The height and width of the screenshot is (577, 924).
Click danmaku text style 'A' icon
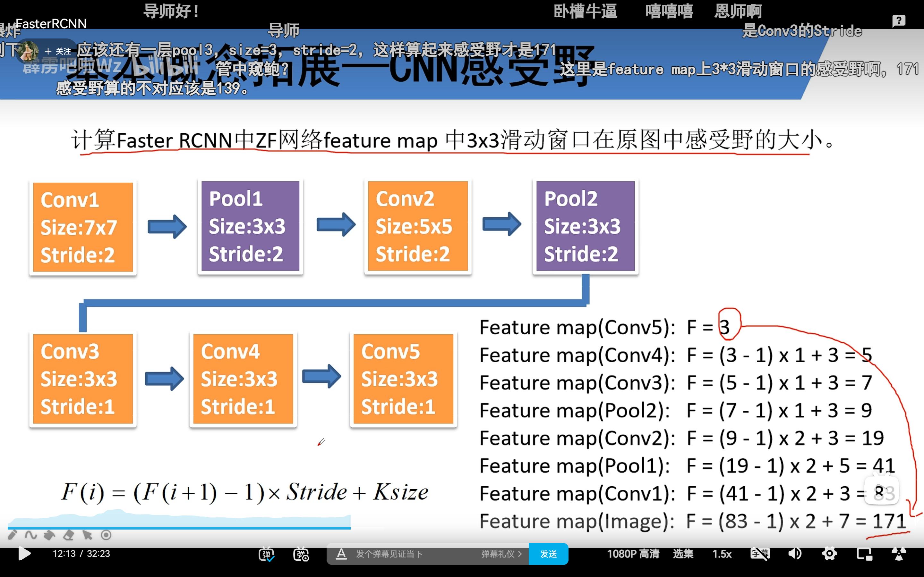coord(341,554)
